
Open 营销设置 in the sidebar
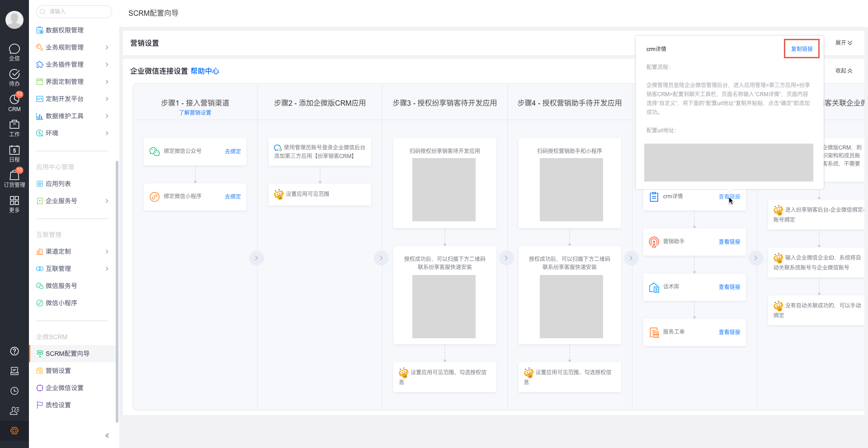tap(72, 370)
